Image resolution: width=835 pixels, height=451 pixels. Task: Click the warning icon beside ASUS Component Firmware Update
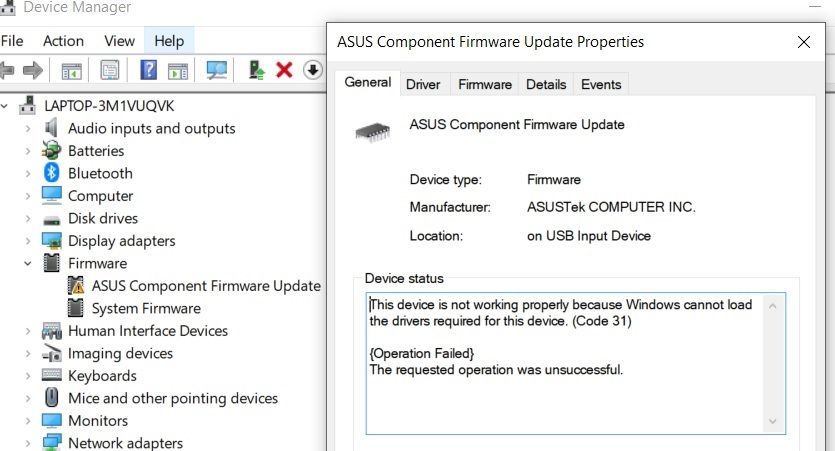click(x=76, y=286)
